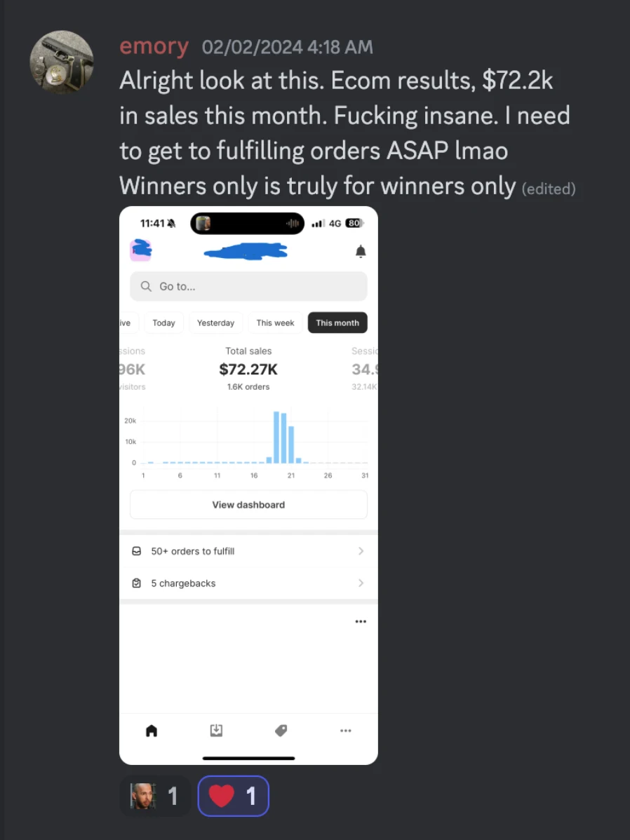
Task: Toggle the red heart reaction
Action: pyautogui.click(x=233, y=796)
